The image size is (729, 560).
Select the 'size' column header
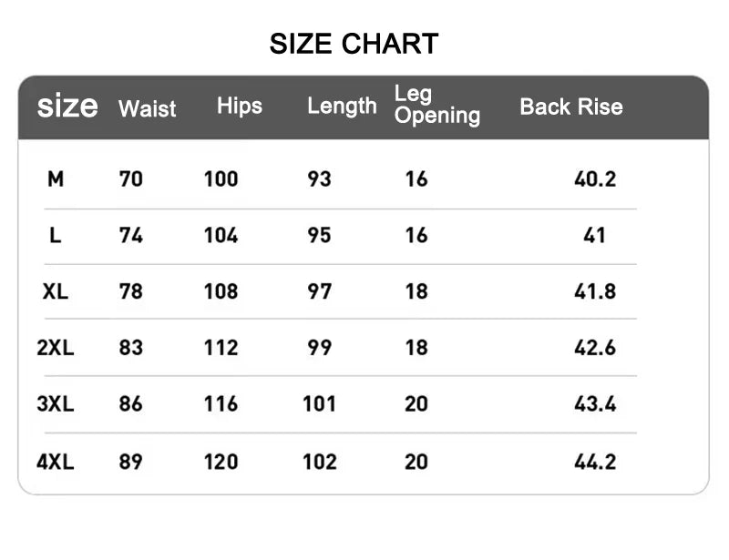coord(67,107)
